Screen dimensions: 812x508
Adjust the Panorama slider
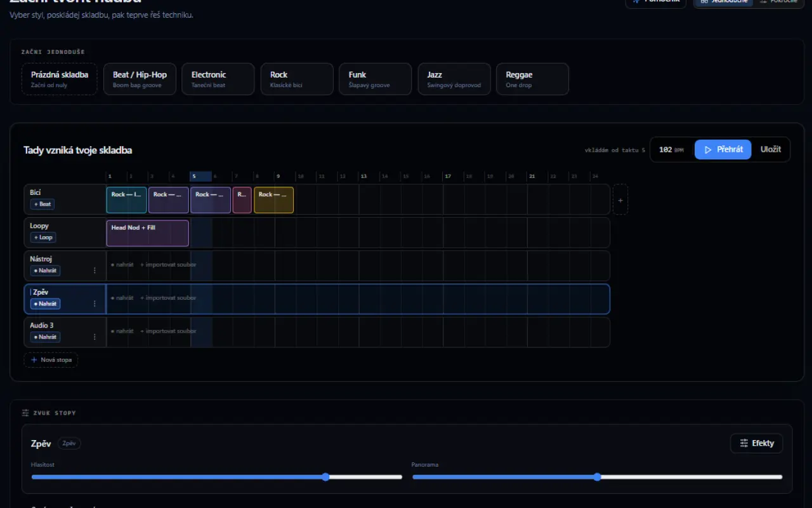click(598, 477)
